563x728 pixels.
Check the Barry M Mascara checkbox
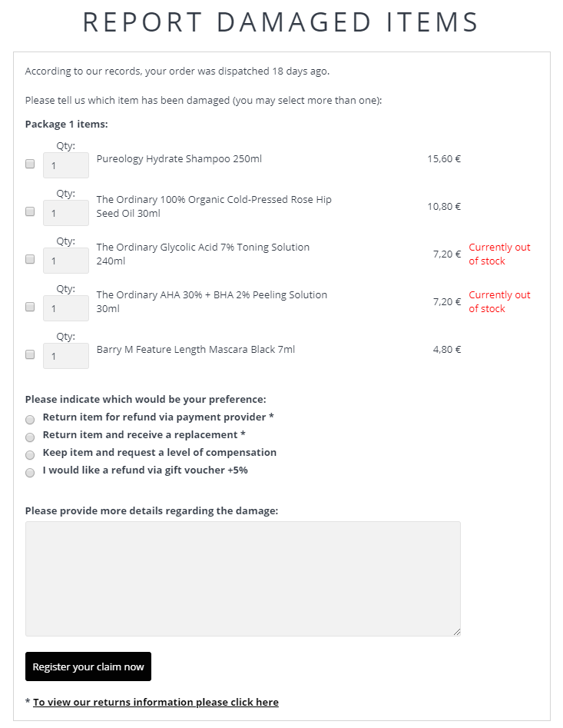tap(30, 354)
